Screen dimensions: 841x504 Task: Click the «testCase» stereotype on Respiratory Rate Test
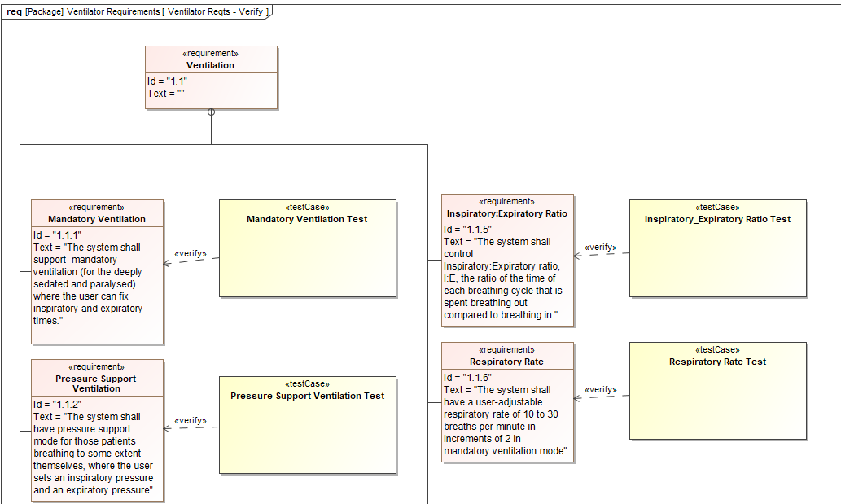(x=718, y=349)
